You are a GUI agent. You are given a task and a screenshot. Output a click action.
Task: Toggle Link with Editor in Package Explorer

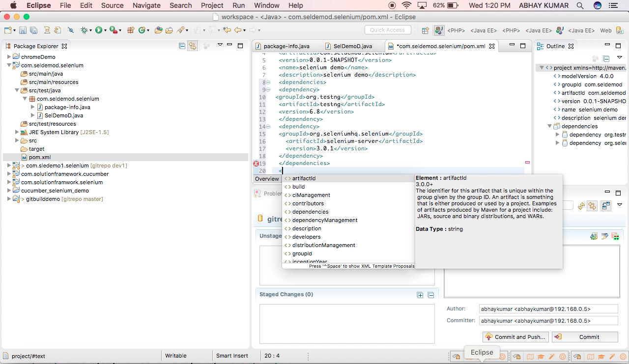coord(193,46)
